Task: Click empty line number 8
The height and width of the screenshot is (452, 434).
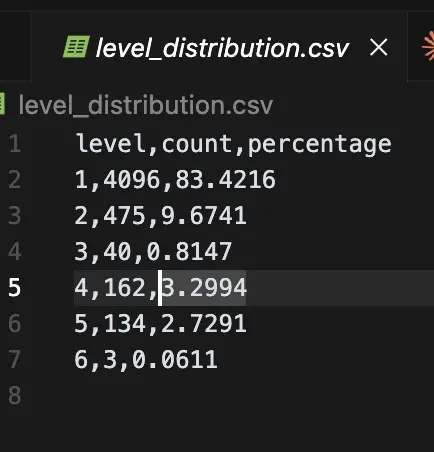Action: click(x=15, y=396)
